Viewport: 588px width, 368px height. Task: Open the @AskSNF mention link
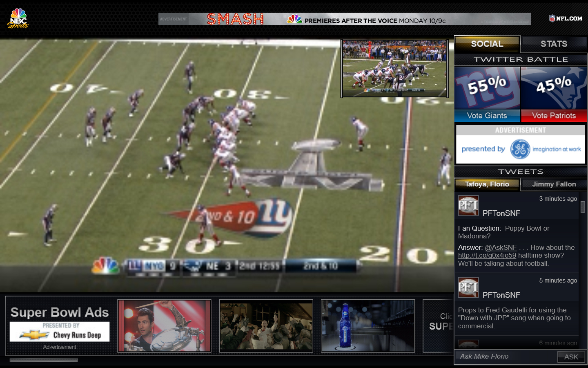pos(501,247)
